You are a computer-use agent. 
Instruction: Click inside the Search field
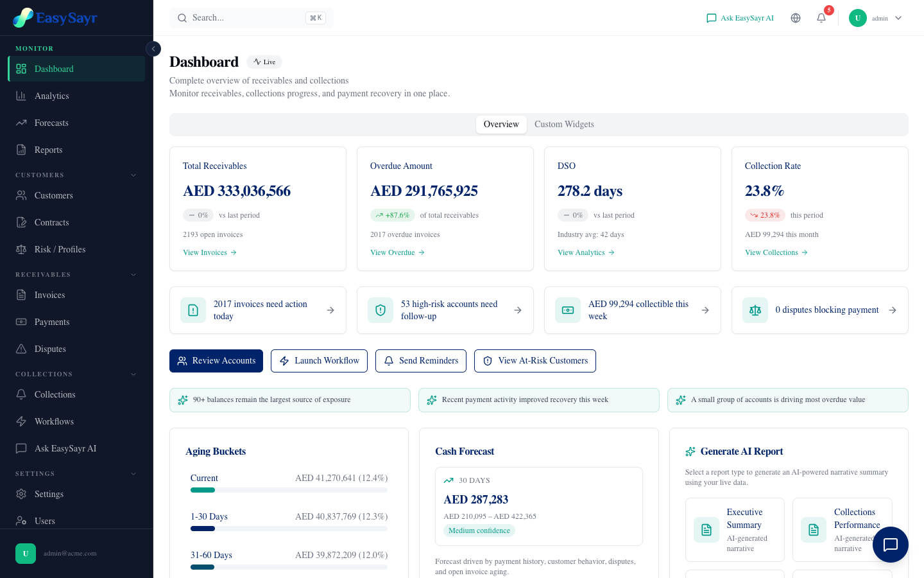coord(252,18)
